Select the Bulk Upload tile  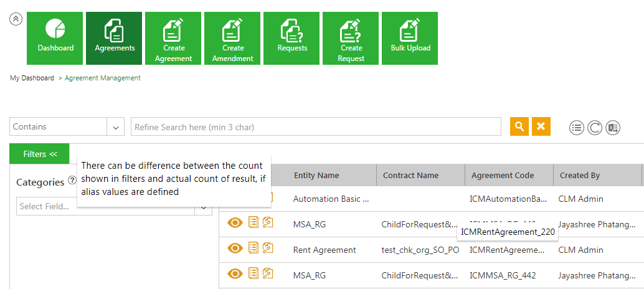pyautogui.click(x=410, y=37)
